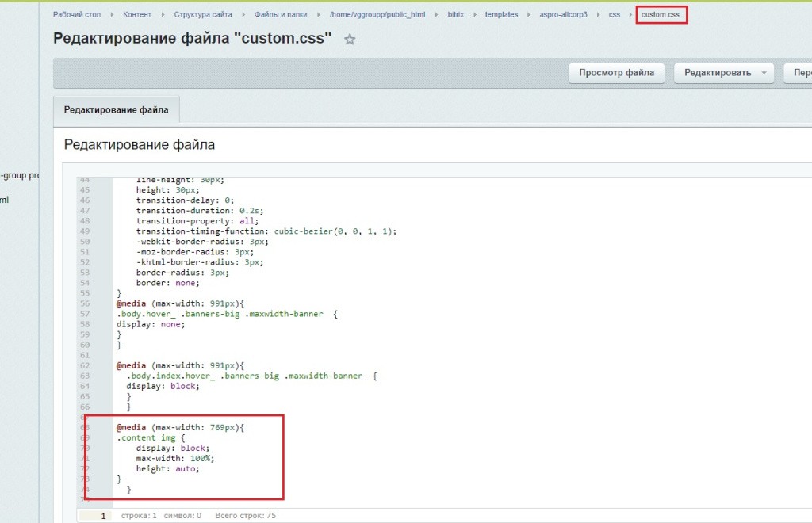Image resolution: width=812 pixels, height=523 pixels.
Task: Click the partially visible "Пер..." button
Action: tap(800, 72)
